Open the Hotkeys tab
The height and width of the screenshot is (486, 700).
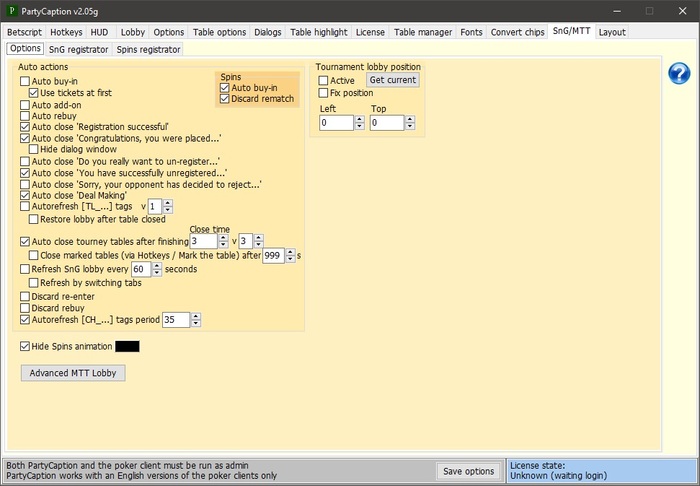click(66, 32)
